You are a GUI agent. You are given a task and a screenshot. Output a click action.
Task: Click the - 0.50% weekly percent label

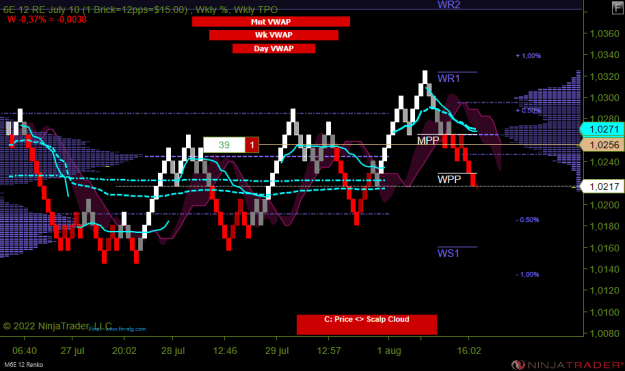[x=527, y=220]
